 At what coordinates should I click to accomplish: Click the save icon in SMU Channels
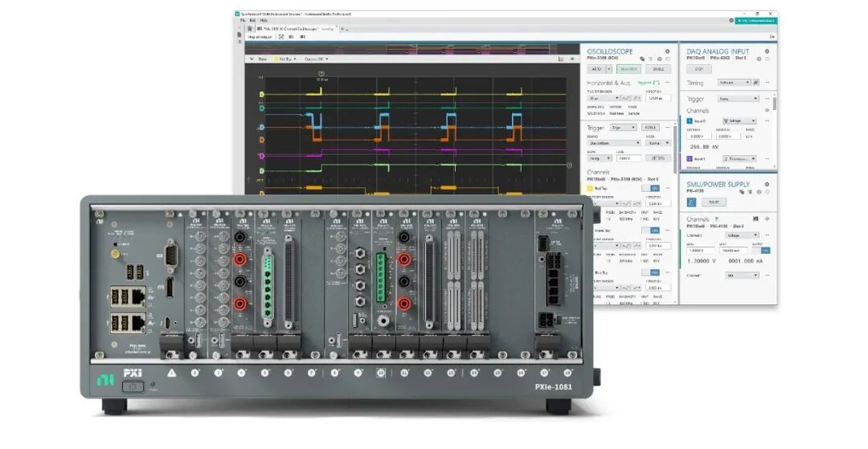(x=755, y=218)
